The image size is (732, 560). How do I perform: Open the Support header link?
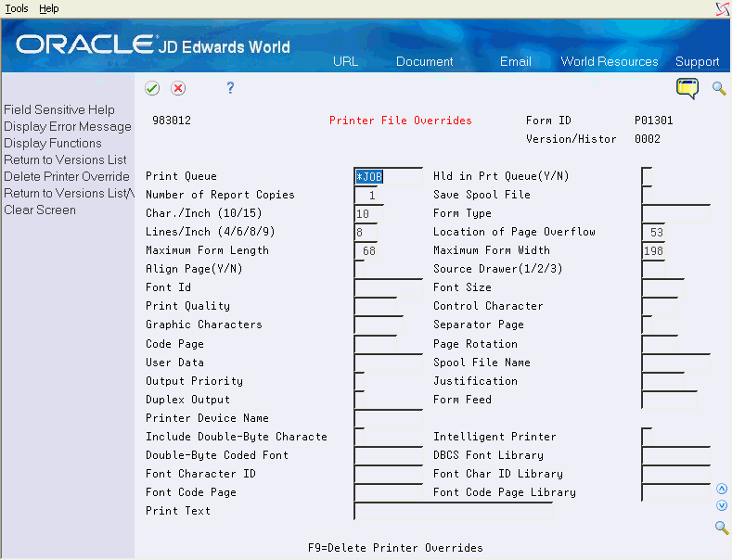[x=697, y=61]
